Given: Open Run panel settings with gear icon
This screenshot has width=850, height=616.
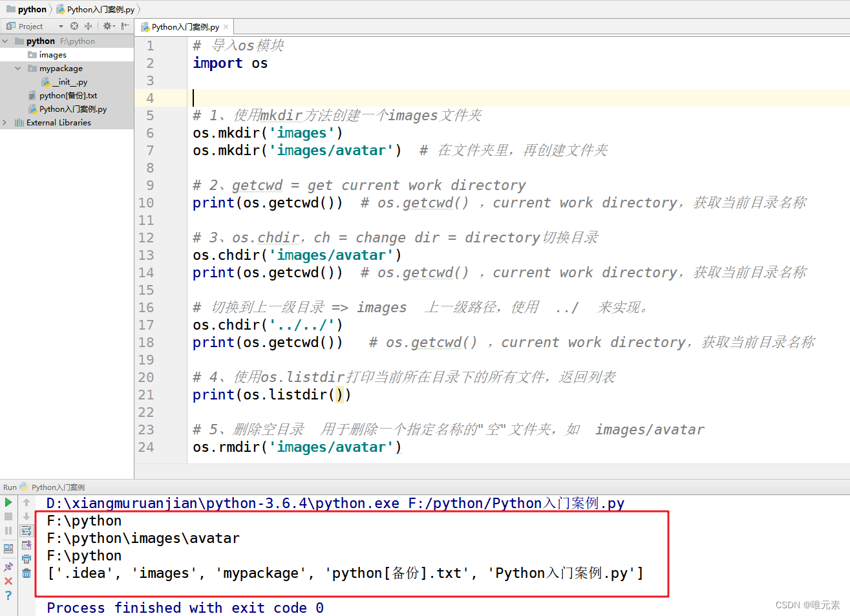Looking at the screenshot, I should pyautogui.click(x=107, y=27).
